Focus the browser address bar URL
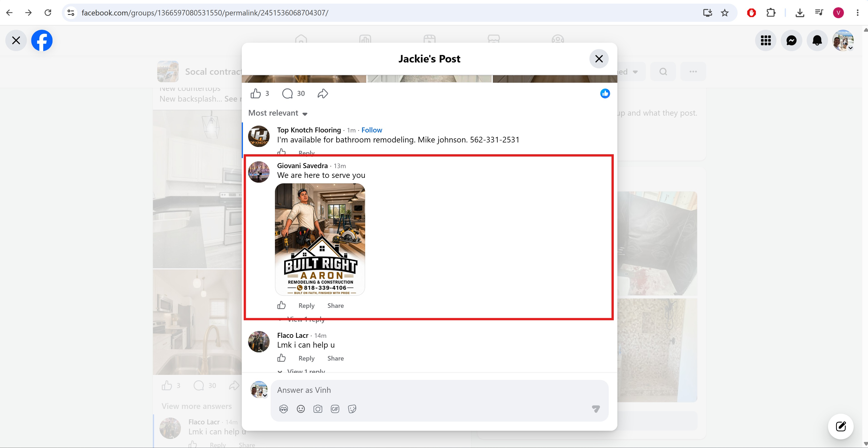 (x=205, y=13)
